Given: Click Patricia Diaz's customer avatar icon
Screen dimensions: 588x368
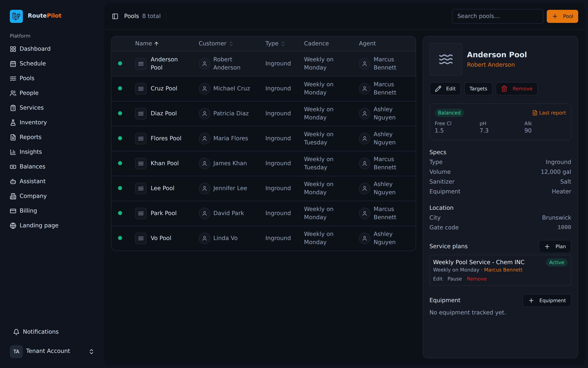Looking at the screenshot, I should [x=204, y=113].
